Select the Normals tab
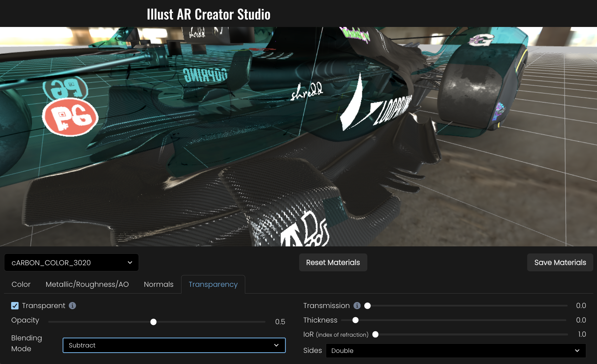The height and width of the screenshot is (364, 597). [x=159, y=284]
